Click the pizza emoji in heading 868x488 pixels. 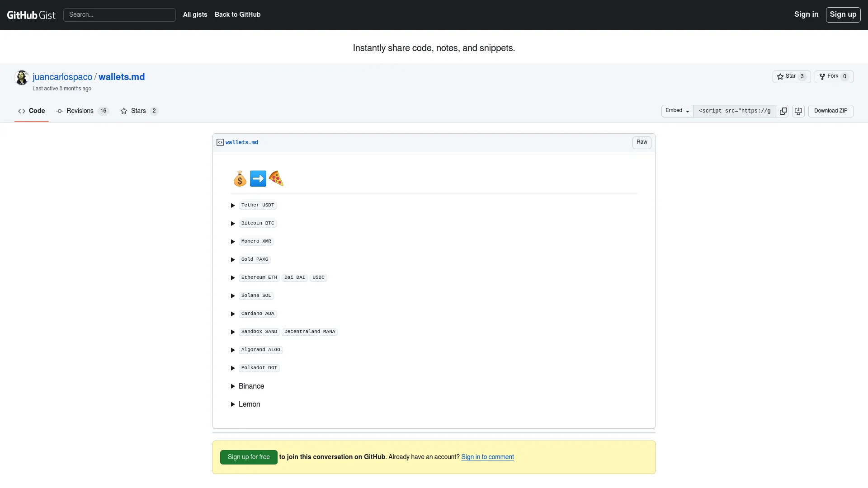276,179
